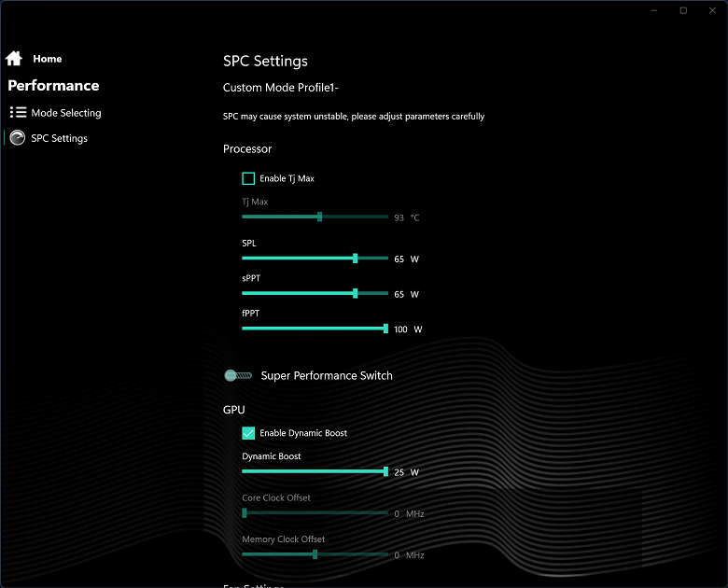
Task: Click the Home house icon
Action: click(13, 59)
